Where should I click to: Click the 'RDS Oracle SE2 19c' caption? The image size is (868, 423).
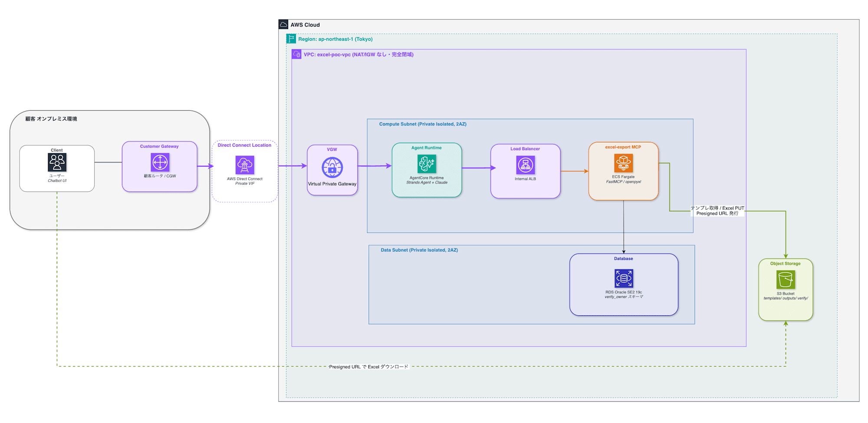(624, 292)
